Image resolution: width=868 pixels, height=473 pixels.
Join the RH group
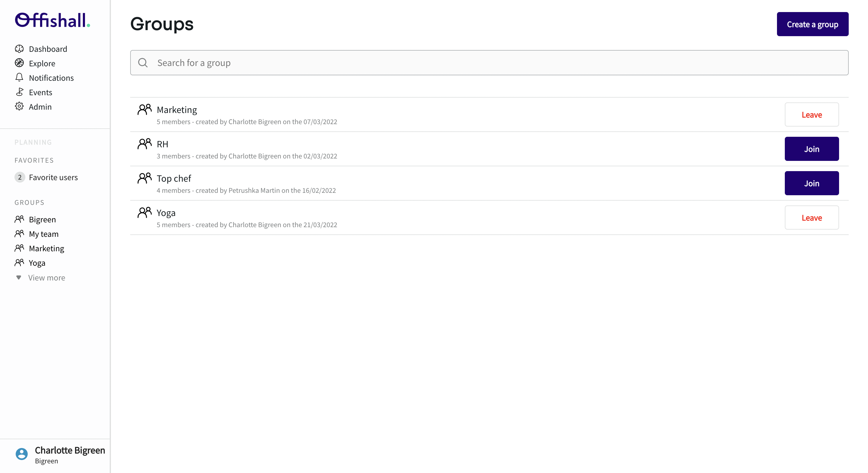(811, 149)
